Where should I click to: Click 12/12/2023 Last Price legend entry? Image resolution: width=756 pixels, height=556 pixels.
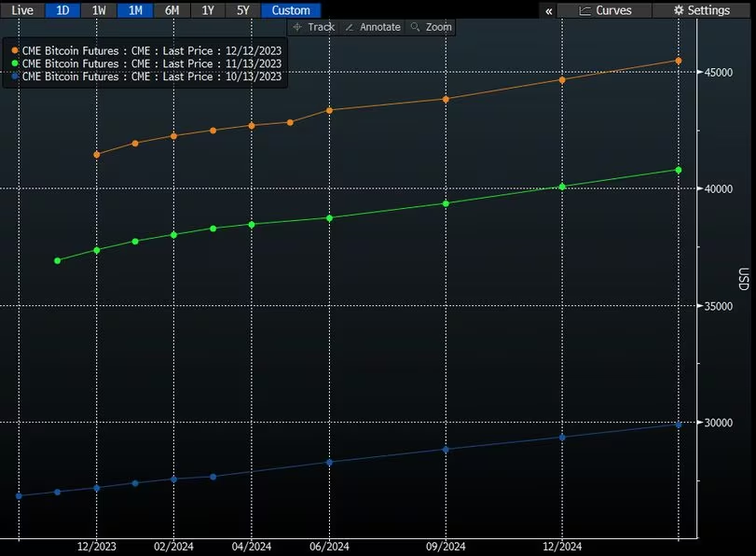click(151, 50)
